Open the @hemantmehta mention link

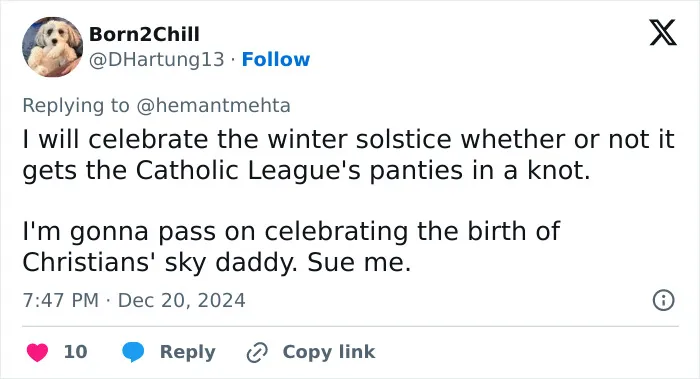[x=213, y=106]
